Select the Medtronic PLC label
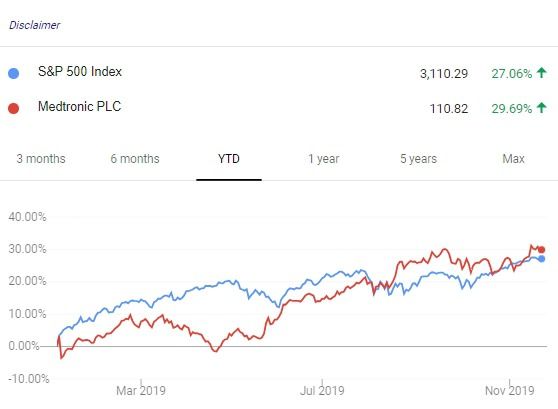 [79, 106]
